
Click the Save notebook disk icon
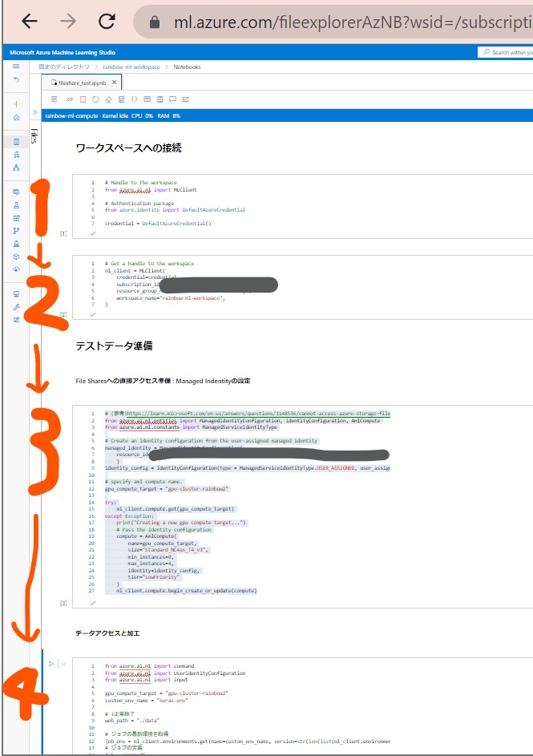[122, 99]
